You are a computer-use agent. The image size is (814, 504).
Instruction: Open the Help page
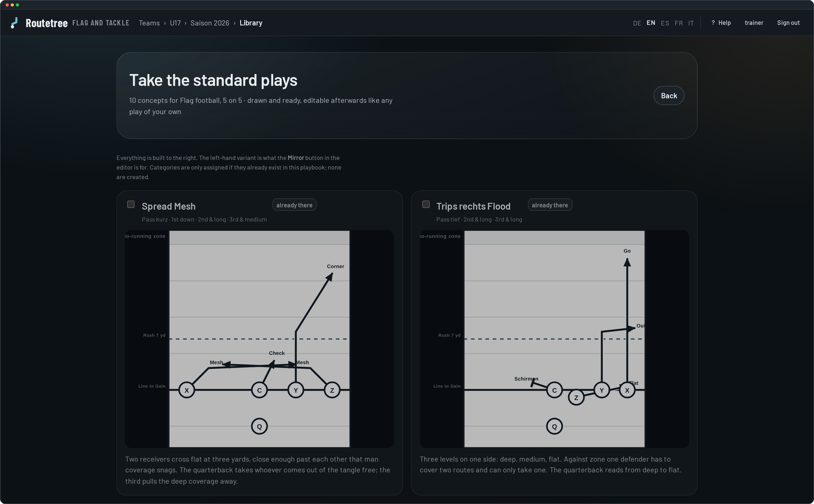(721, 23)
